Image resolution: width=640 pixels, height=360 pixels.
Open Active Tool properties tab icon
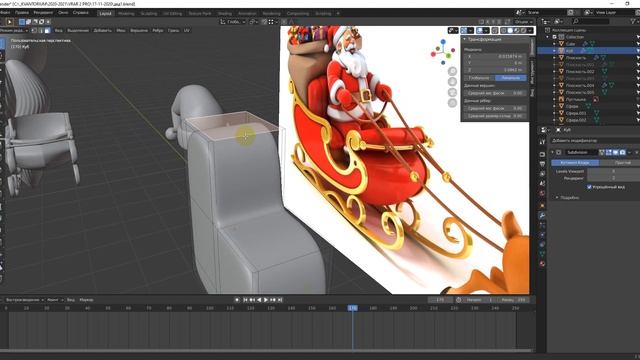pyautogui.click(x=542, y=142)
